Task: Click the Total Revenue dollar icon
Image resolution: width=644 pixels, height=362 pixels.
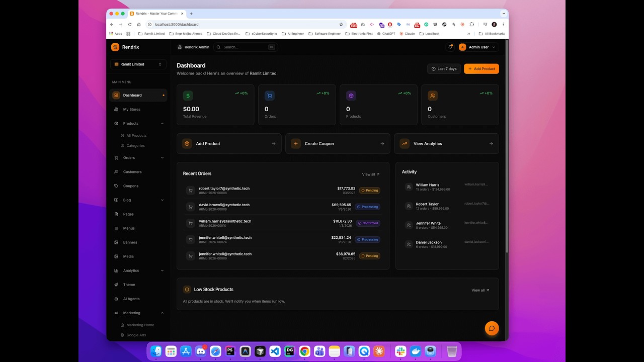Action: [188, 96]
